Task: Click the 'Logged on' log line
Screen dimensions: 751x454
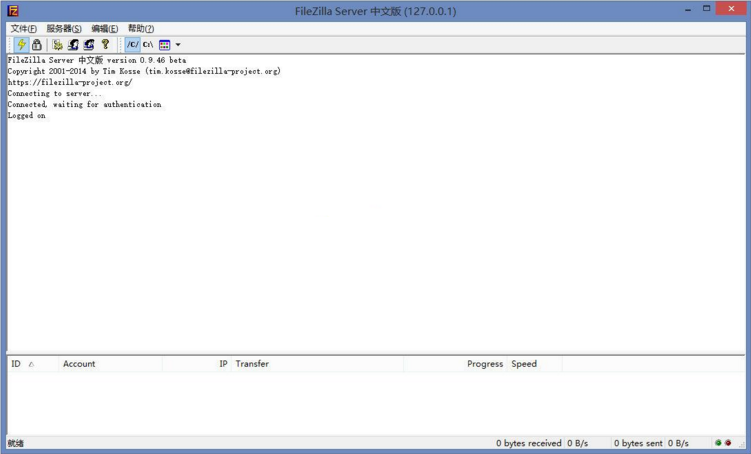Action: 27,115
